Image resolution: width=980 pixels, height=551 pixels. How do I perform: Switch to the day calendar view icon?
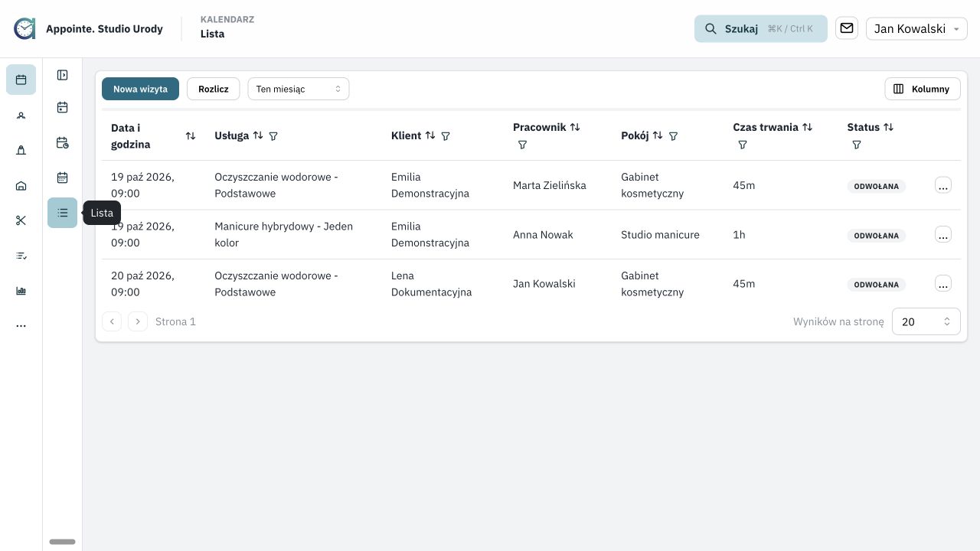tap(63, 108)
